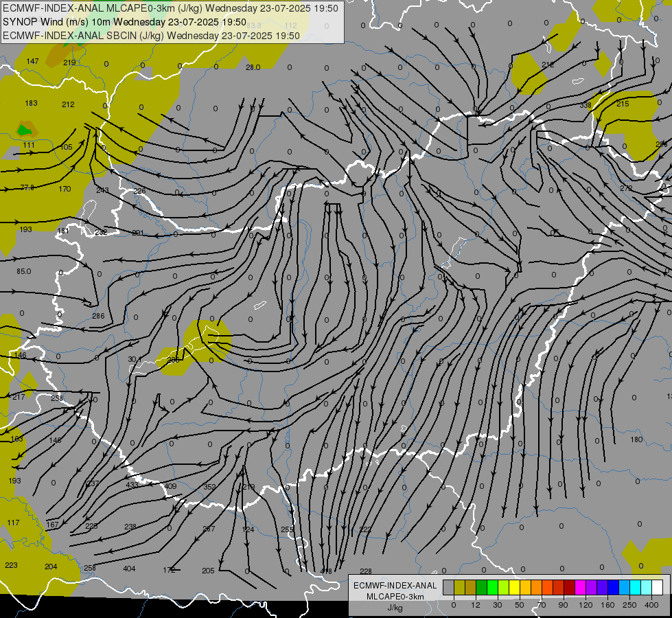Click the bright cyan legend swatch
Image resolution: width=672 pixels, height=618 pixels.
click(635, 588)
